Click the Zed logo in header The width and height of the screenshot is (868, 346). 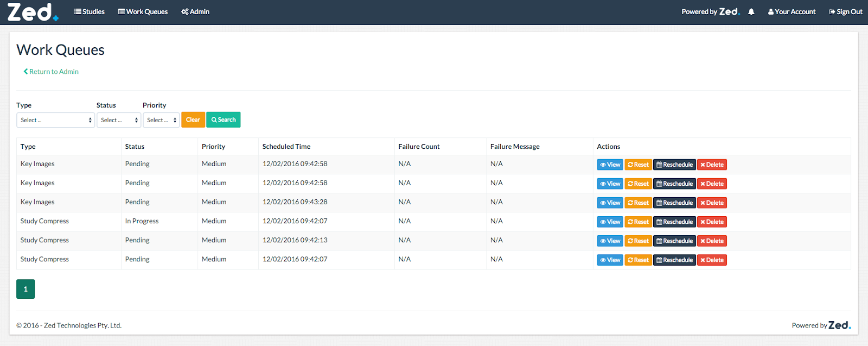coord(32,12)
